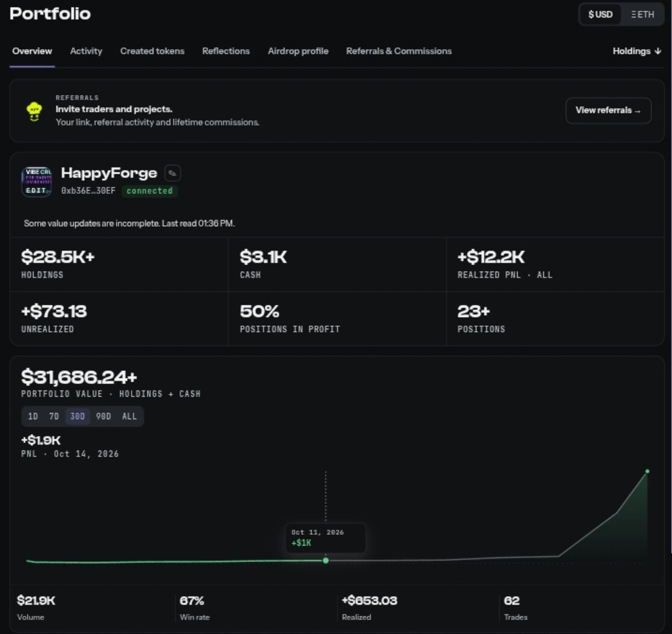Click the $31,686.24+ portfolio value
Screen dimensions: 672x634
pos(79,377)
